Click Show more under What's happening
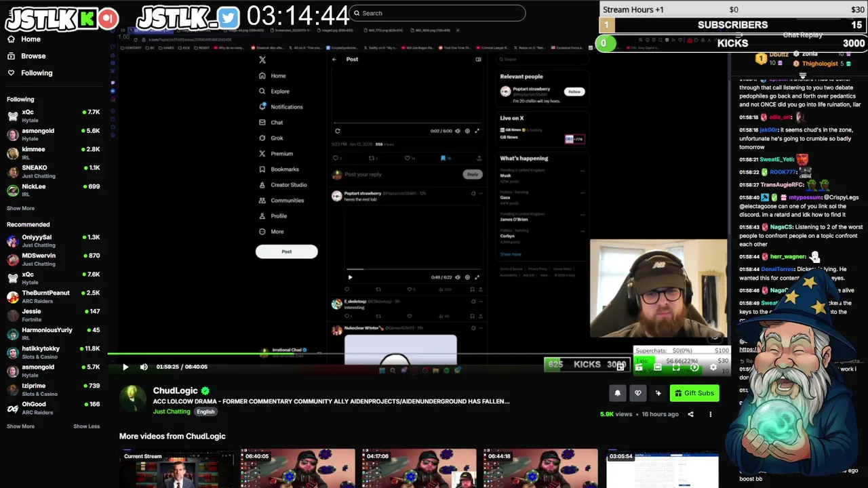 coord(511,254)
